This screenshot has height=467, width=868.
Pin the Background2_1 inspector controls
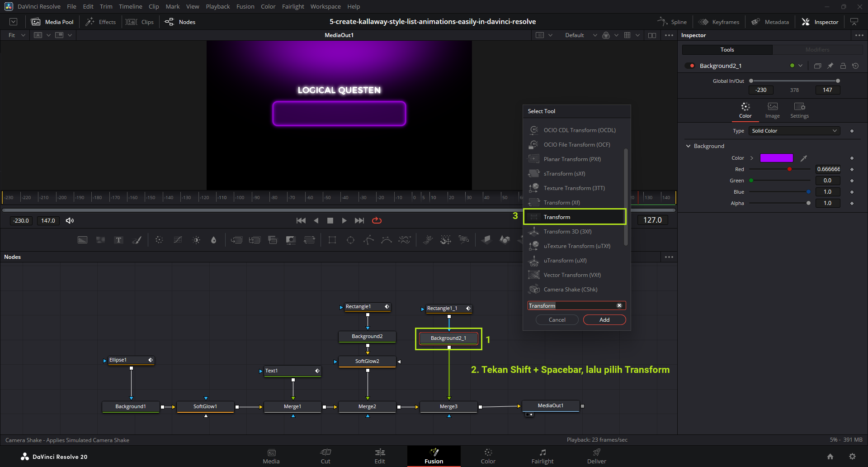[x=830, y=66]
